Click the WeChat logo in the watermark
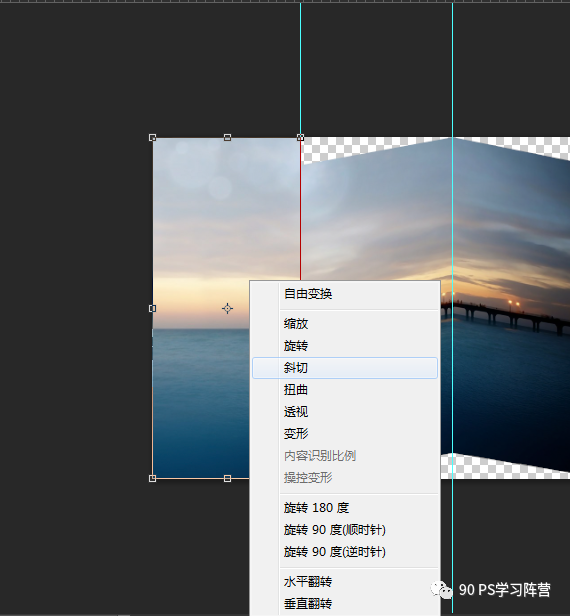 point(441,590)
